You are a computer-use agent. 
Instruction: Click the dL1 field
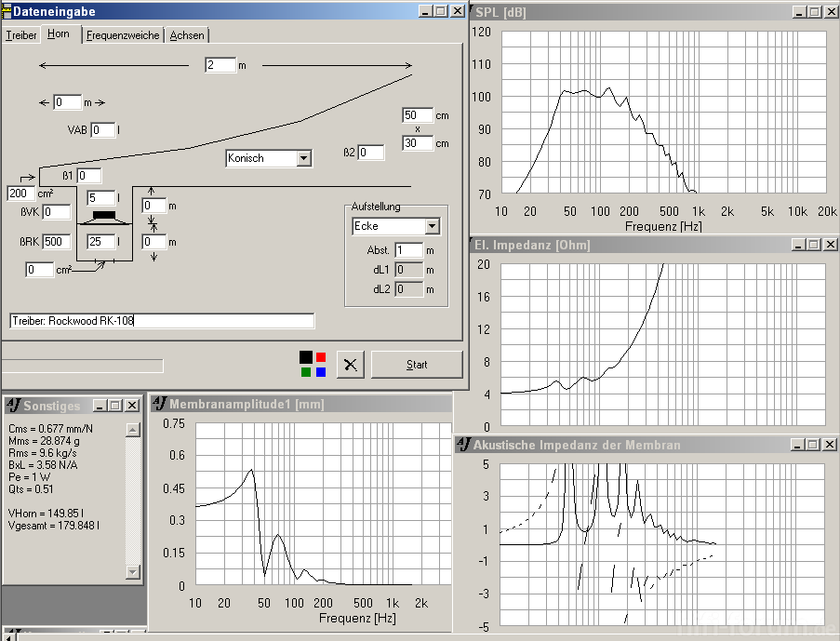(x=408, y=270)
